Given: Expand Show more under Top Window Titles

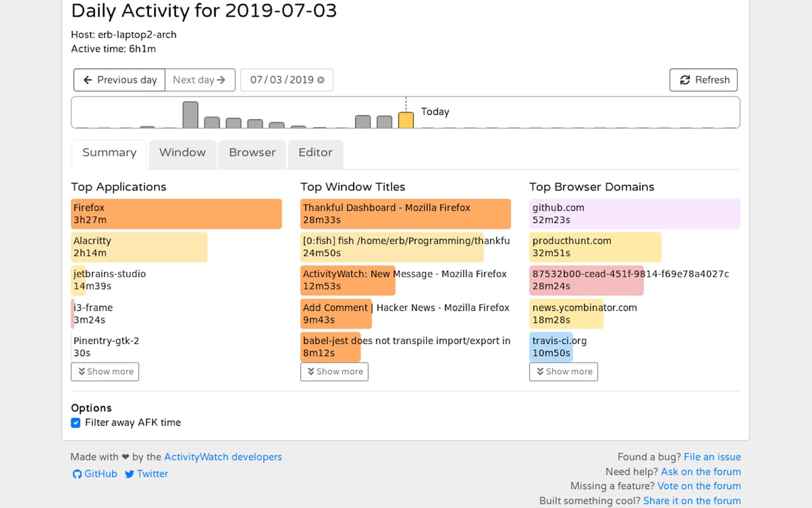Looking at the screenshot, I should pyautogui.click(x=334, y=372).
